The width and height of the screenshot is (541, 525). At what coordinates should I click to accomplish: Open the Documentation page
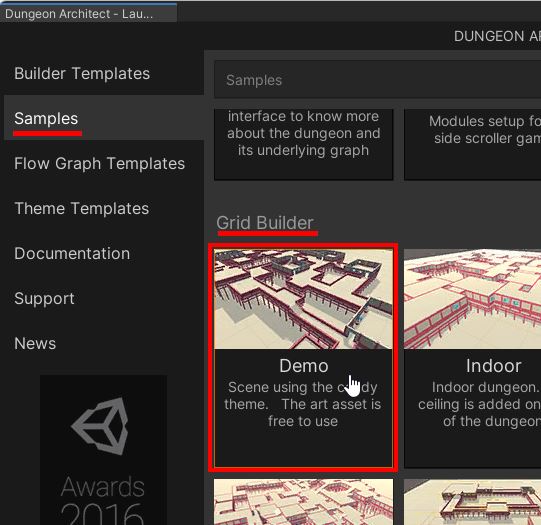pyautogui.click(x=72, y=254)
